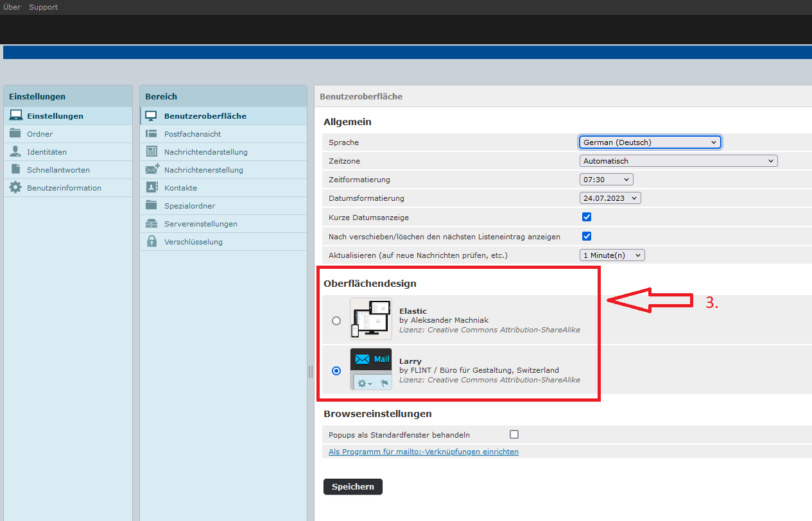Click the Identitäten person icon
812x521 pixels.
click(x=15, y=152)
